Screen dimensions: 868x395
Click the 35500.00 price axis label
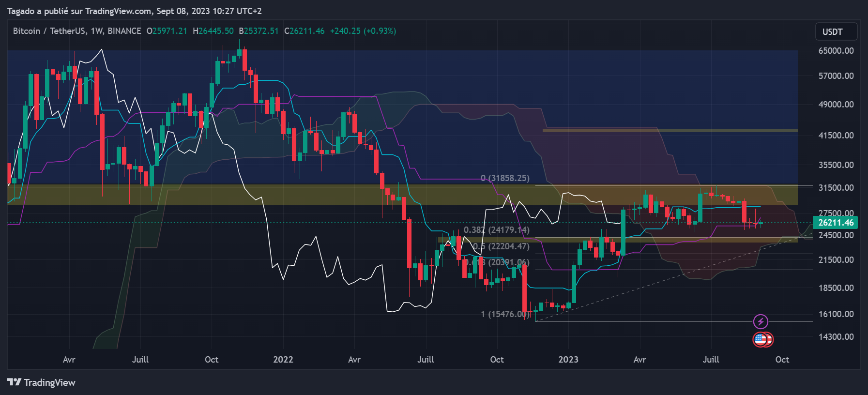(836, 165)
